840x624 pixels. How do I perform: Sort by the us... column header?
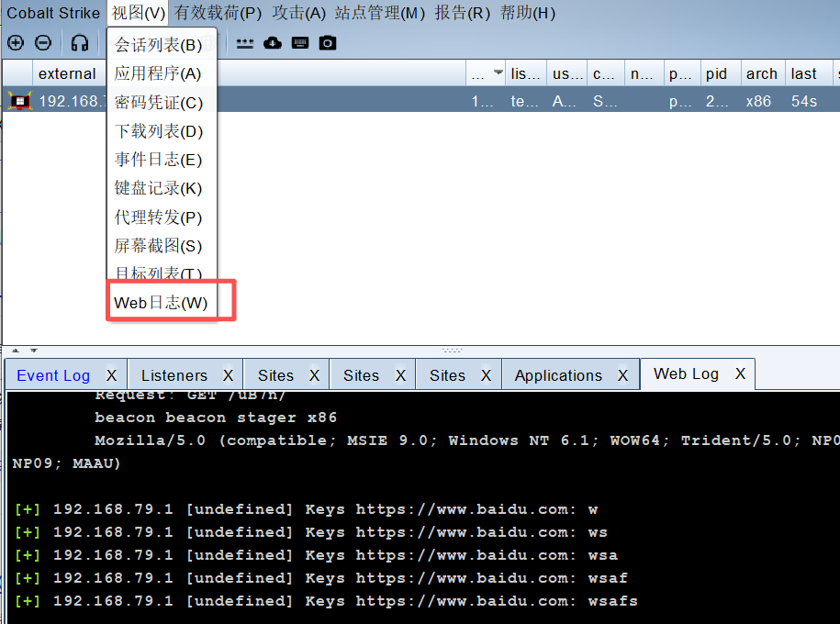tap(567, 73)
